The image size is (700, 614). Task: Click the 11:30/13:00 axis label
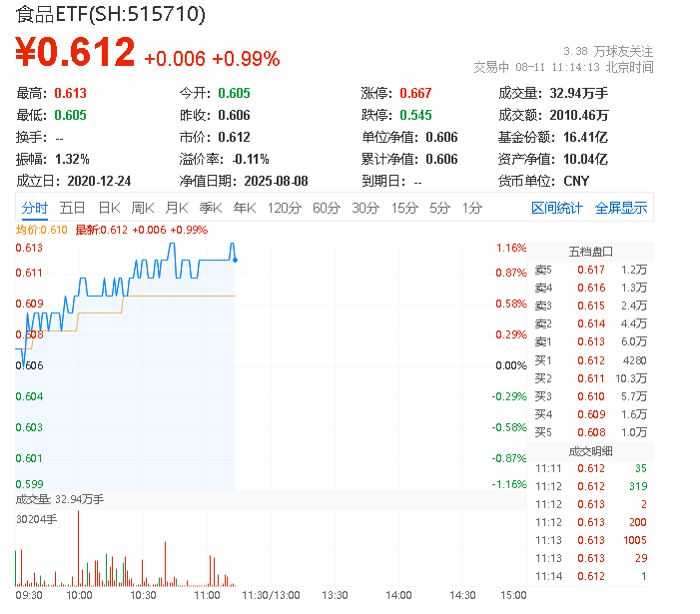tap(271, 595)
